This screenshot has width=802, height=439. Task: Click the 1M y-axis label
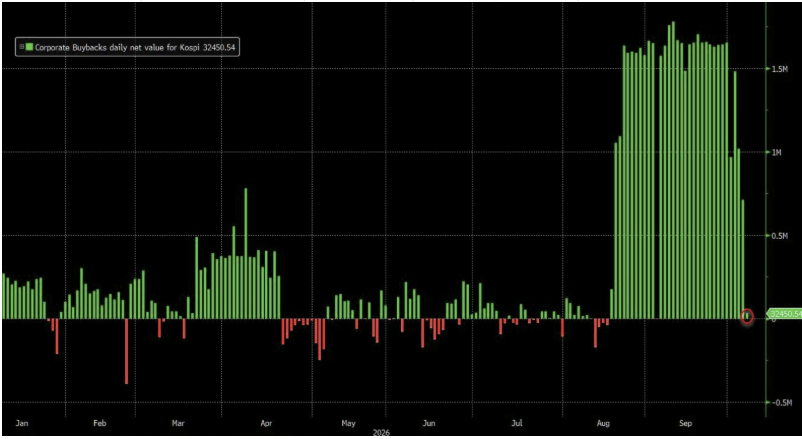point(776,152)
